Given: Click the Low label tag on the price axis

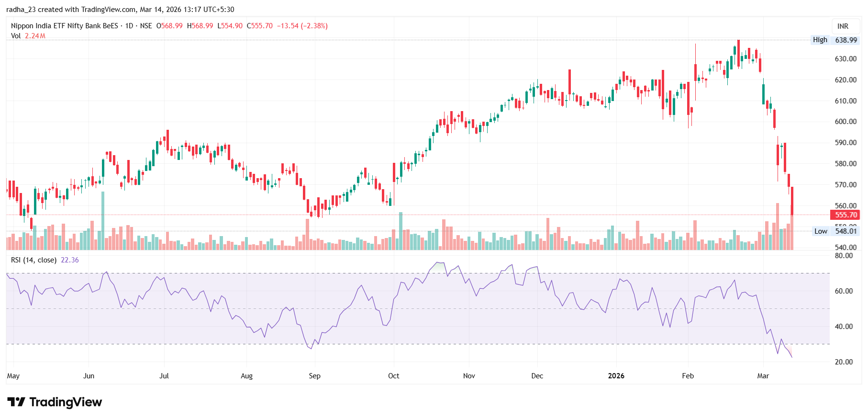Looking at the screenshot, I should [x=821, y=231].
